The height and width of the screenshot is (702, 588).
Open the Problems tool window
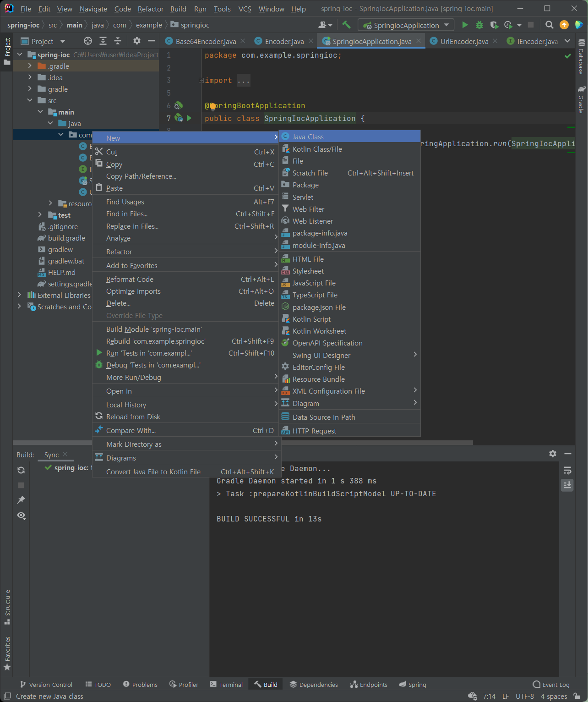point(140,685)
